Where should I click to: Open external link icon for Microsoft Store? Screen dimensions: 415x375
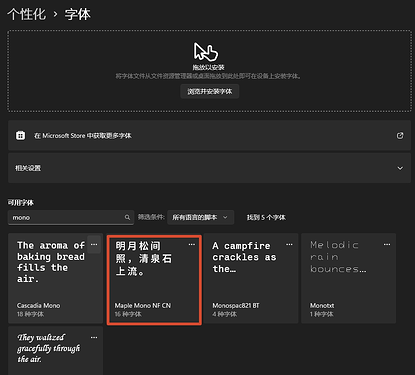400,135
